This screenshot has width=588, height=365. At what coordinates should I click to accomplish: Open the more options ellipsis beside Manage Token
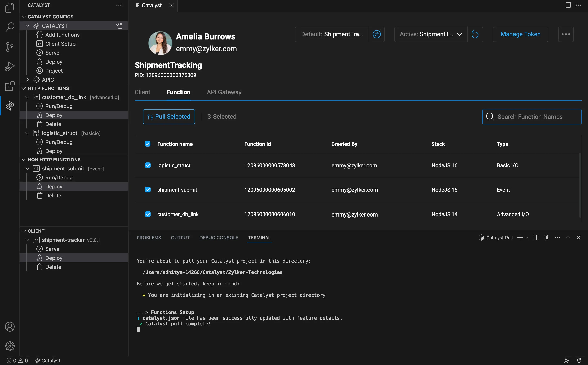tap(566, 34)
